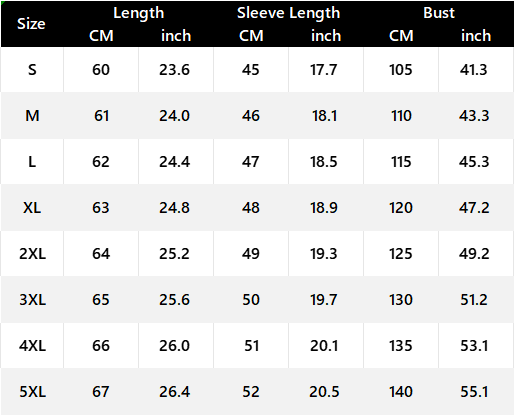
Task: Click the 3XL size label
Action: [x=32, y=300]
